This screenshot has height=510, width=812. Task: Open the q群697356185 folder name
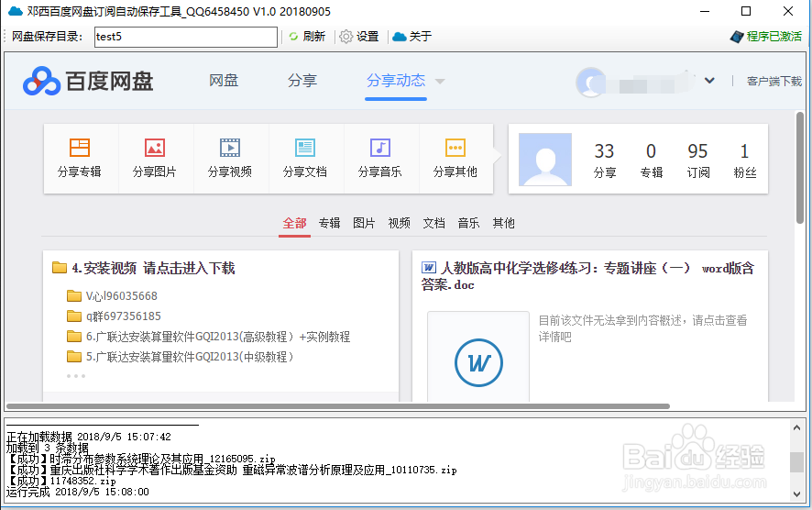coord(123,316)
